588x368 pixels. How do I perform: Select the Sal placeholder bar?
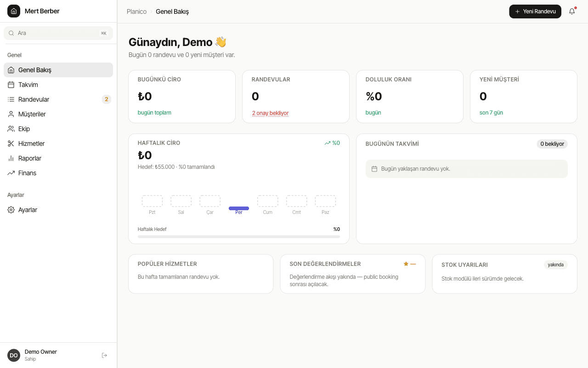pyautogui.click(x=181, y=201)
